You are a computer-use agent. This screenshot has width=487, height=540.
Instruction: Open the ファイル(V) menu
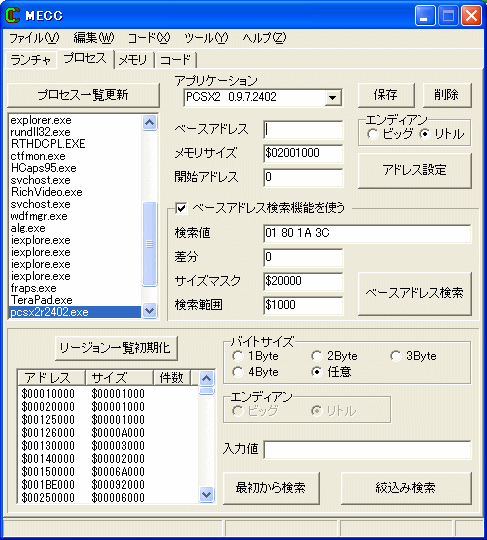pyautogui.click(x=34, y=38)
